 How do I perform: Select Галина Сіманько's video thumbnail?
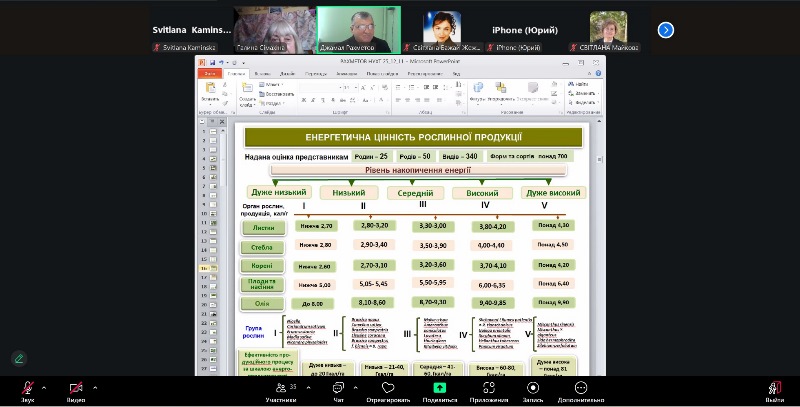[x=274, y=30]
